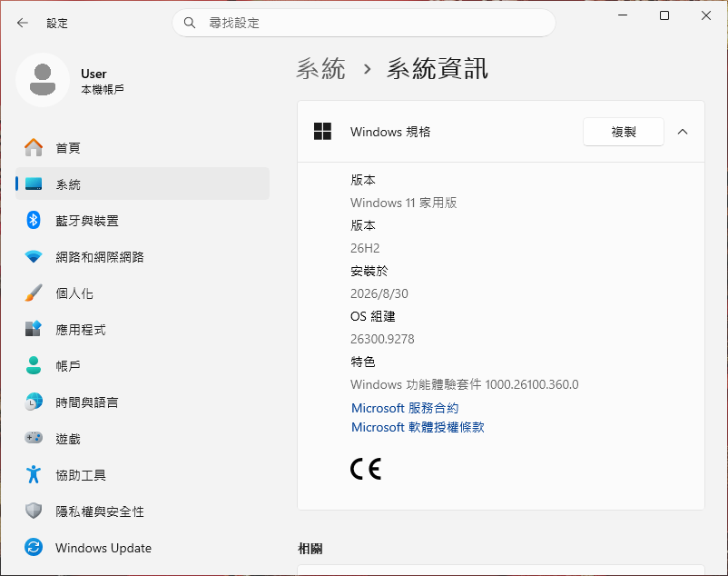Click the 相關 section heading
This screenshot has width=728, height=576.
[x=310, y=549]
